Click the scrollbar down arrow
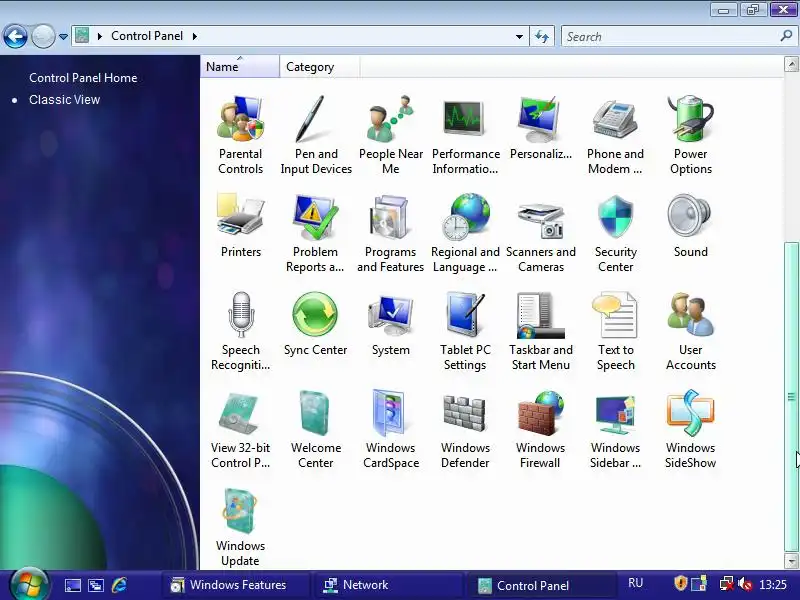This screenshot has width=800, height=600. coord(791,561)
